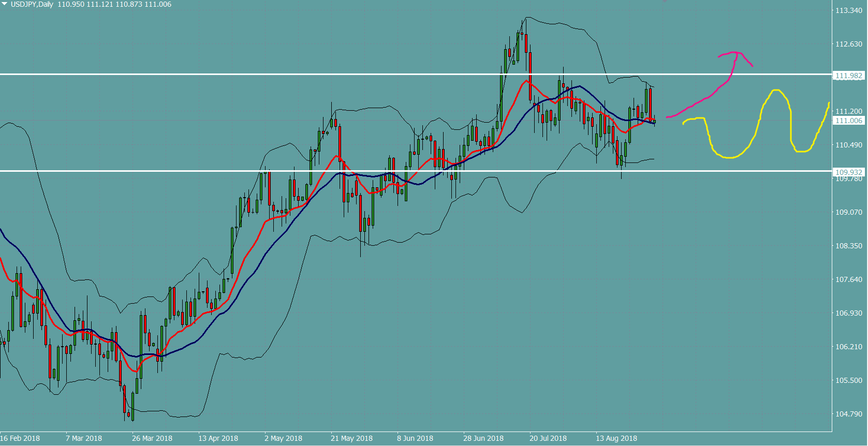
Task: Click the 104.790 label on the price scale
Action: [849, 413]
